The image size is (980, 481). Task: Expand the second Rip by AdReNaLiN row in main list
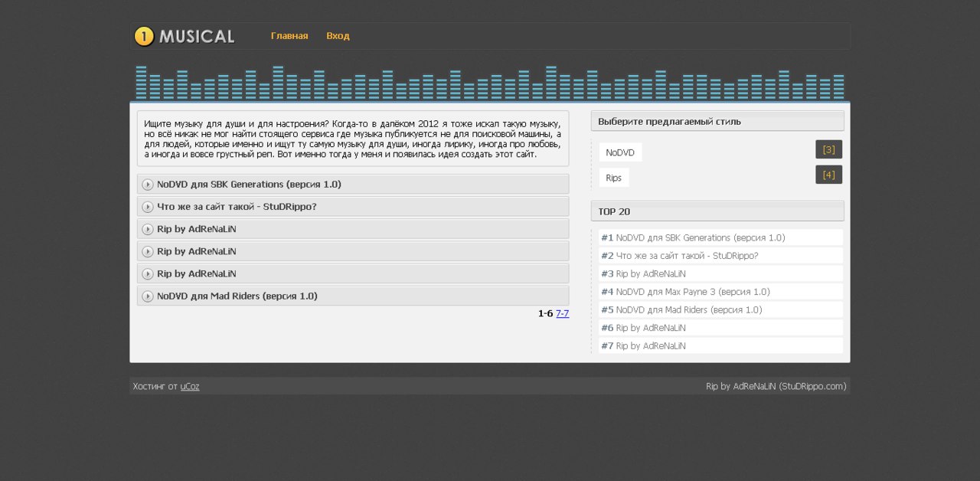coord(197,251)
